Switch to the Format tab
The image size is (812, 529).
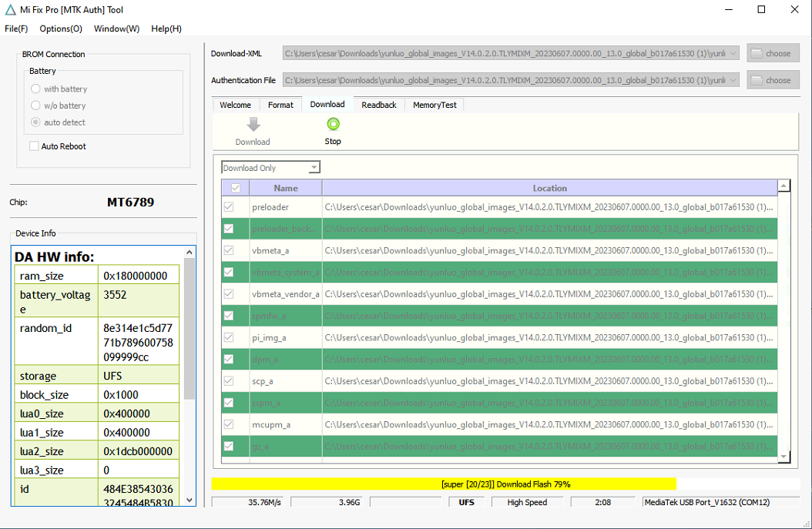(x=280, y=105)
